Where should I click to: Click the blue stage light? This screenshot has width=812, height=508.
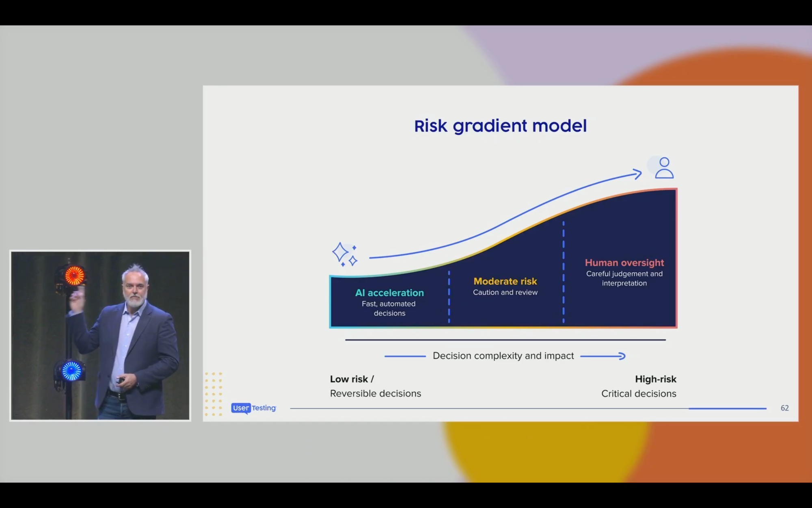tap(72, 371)
